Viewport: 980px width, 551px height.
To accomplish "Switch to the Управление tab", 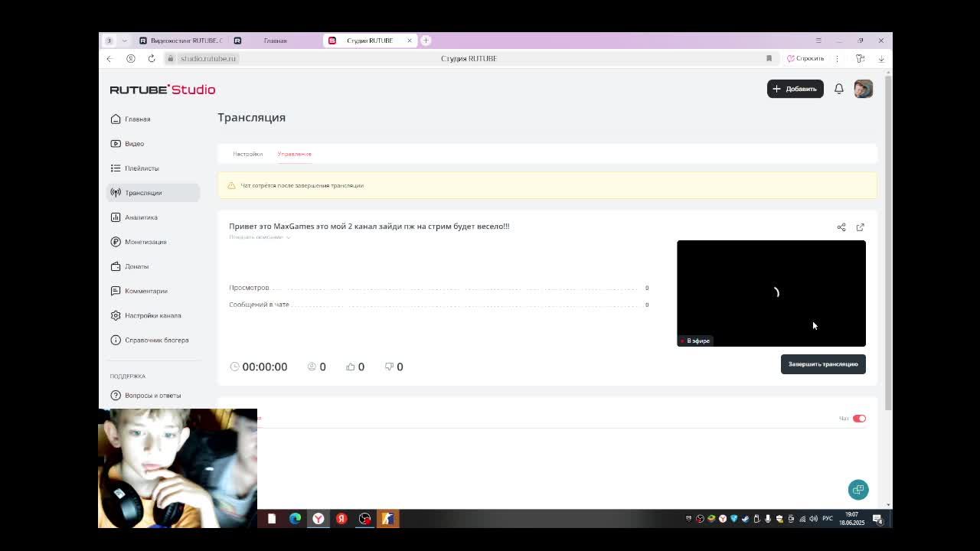I will 294,154.
